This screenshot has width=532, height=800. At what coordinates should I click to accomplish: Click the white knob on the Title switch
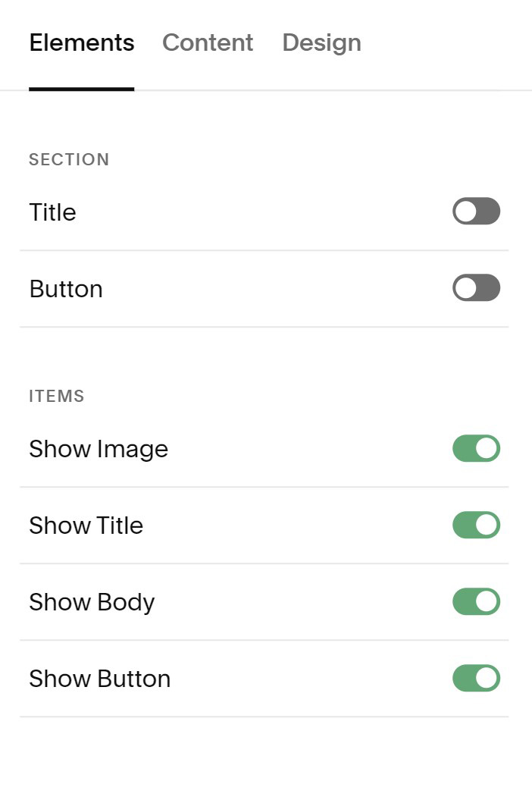coord(466,212)
